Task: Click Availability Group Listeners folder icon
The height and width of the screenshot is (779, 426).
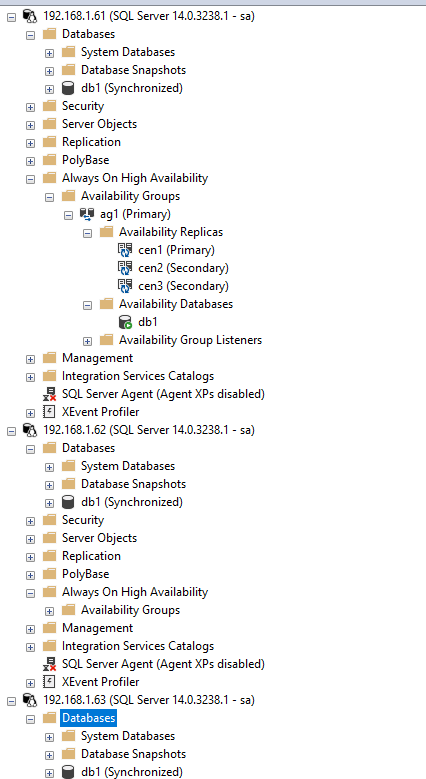Action: coord(106,340)
